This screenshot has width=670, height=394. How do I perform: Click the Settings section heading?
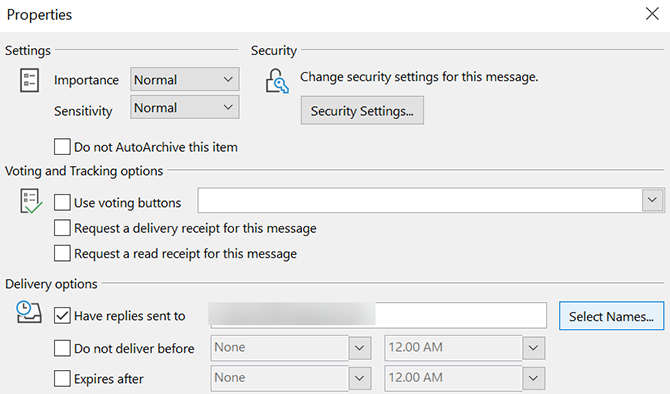click(28, 50)
